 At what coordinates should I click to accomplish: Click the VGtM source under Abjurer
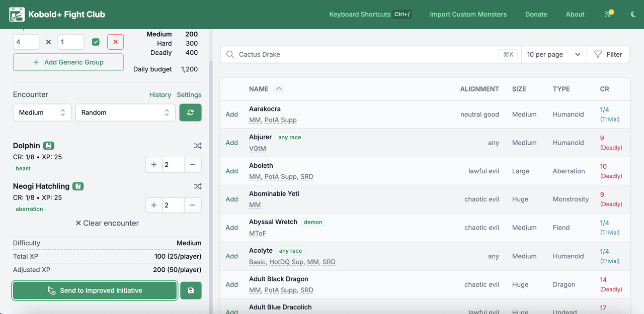(x=258, y=148)
